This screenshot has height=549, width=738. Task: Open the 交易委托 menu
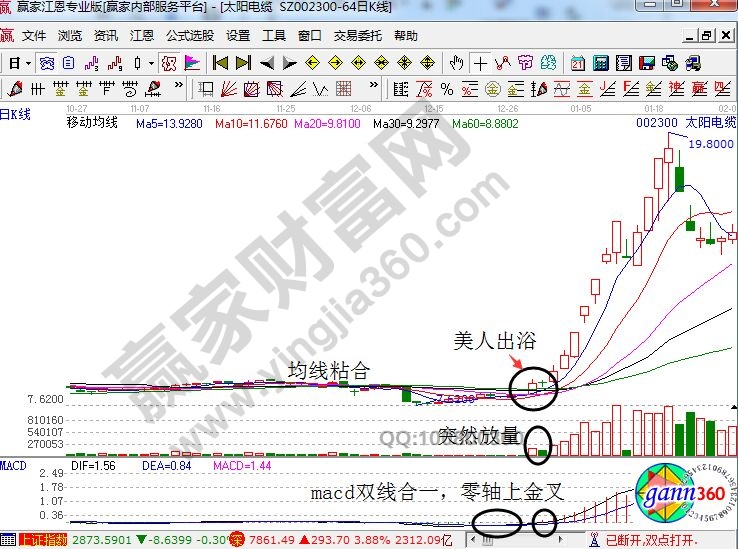click(x=358, y=36)
